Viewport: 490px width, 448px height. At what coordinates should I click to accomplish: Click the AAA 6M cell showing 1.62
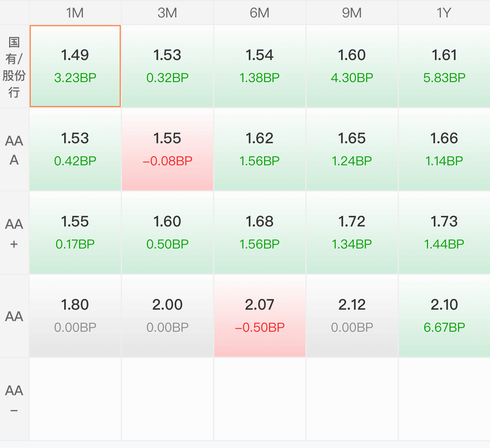coord(260,150)
